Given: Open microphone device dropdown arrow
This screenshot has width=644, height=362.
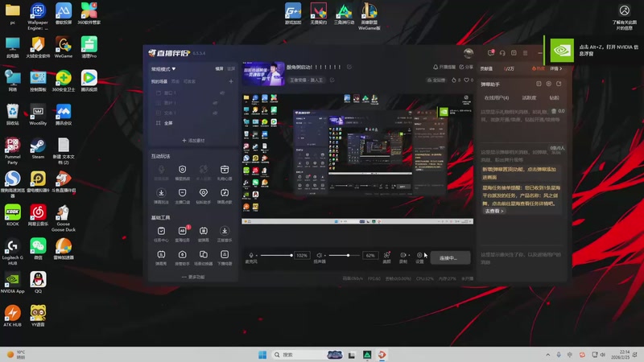Looking at the screenshot, I should tap(257, 255).
